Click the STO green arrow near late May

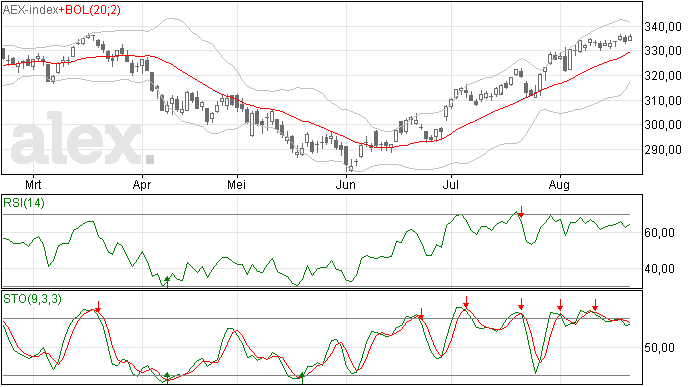coord(302,378)
